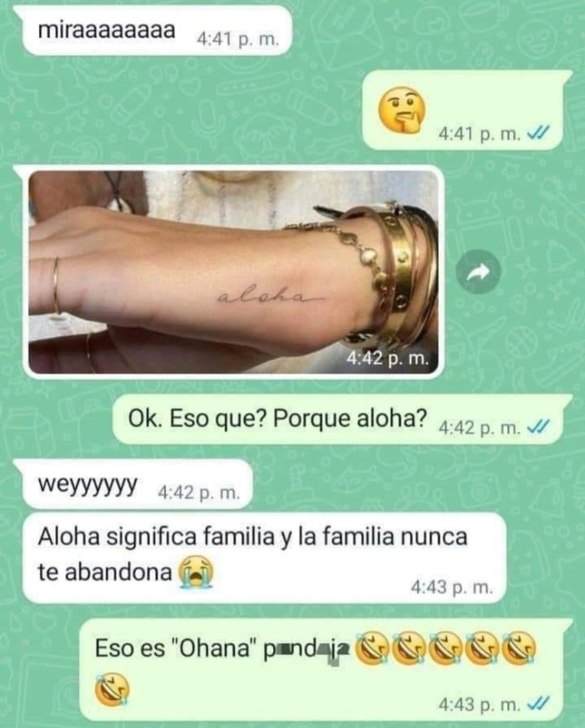Tap the last laughing emoji in the row

click(519, 648)
